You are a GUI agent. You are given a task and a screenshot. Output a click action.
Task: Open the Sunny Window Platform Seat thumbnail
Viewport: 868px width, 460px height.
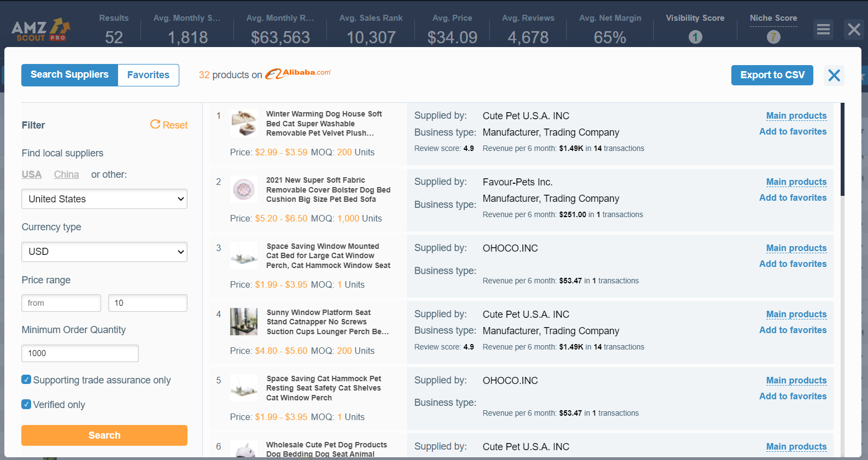click(244, 322)
